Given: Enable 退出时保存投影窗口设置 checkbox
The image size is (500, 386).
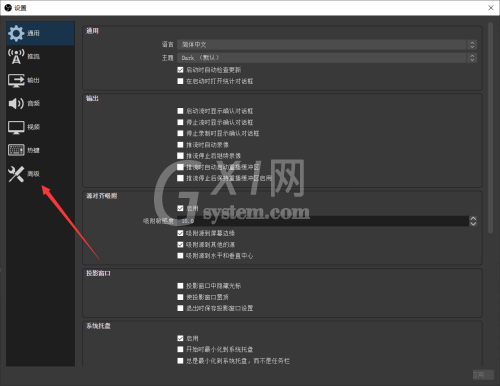Looking at the screenshot, I should click(180, 308).
